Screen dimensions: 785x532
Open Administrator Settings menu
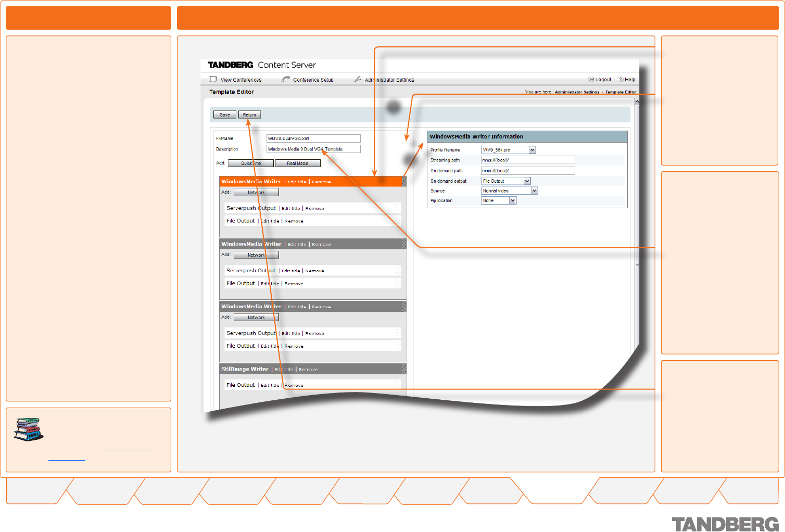(389, 80)
